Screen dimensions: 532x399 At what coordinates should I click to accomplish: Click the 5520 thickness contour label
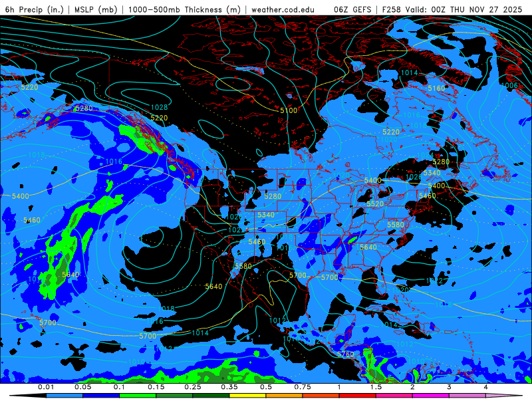click(375, 204)
